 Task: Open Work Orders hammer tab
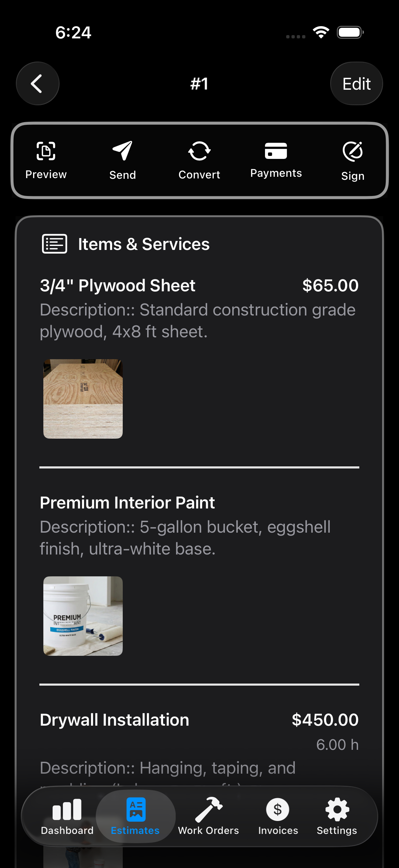point(208,816)
